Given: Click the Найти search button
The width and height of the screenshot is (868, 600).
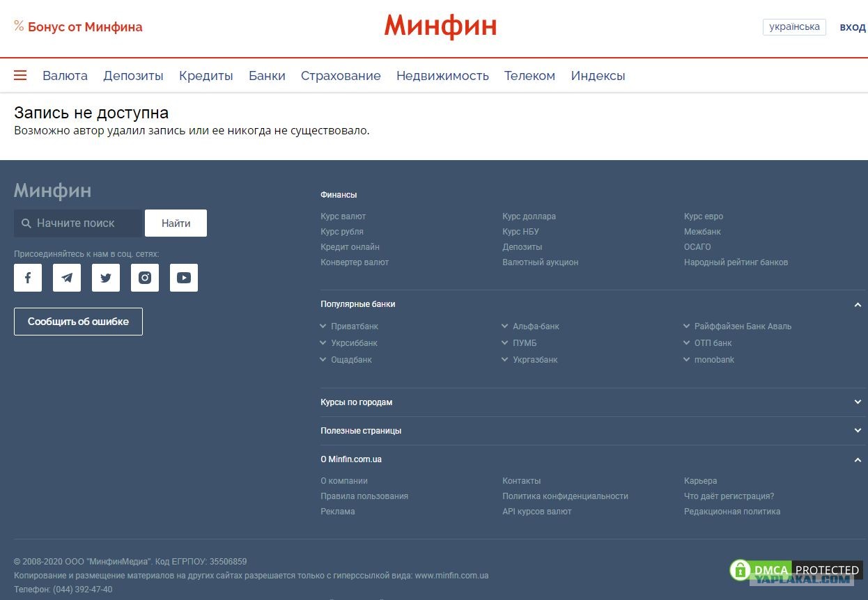Looking at the screenshot, I should [x=176, y=223].
